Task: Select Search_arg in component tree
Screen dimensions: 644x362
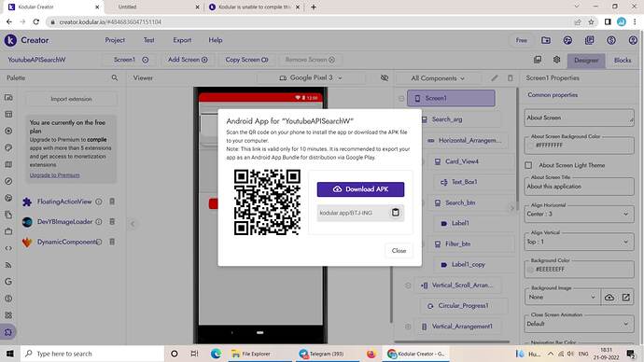Action: coord(447,119)
